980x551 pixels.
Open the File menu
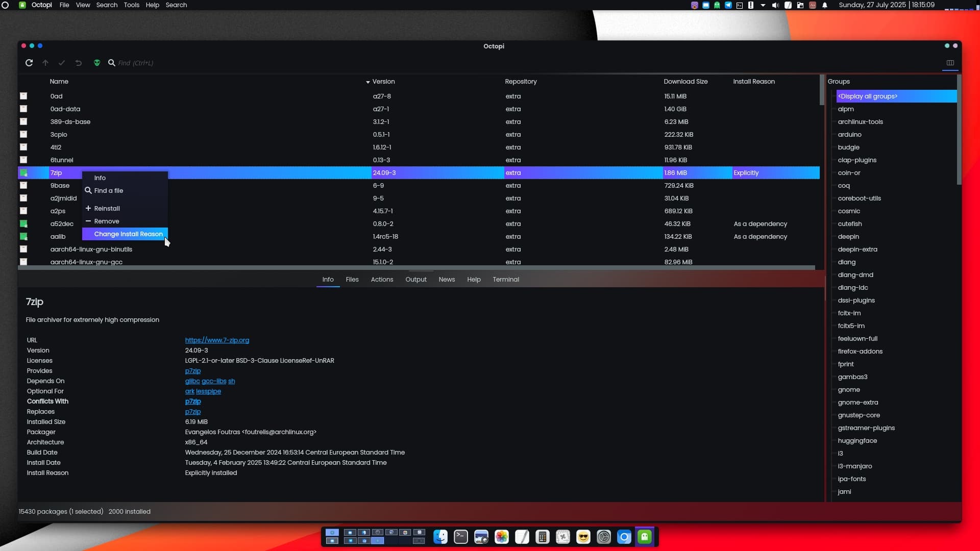(64, 5)
